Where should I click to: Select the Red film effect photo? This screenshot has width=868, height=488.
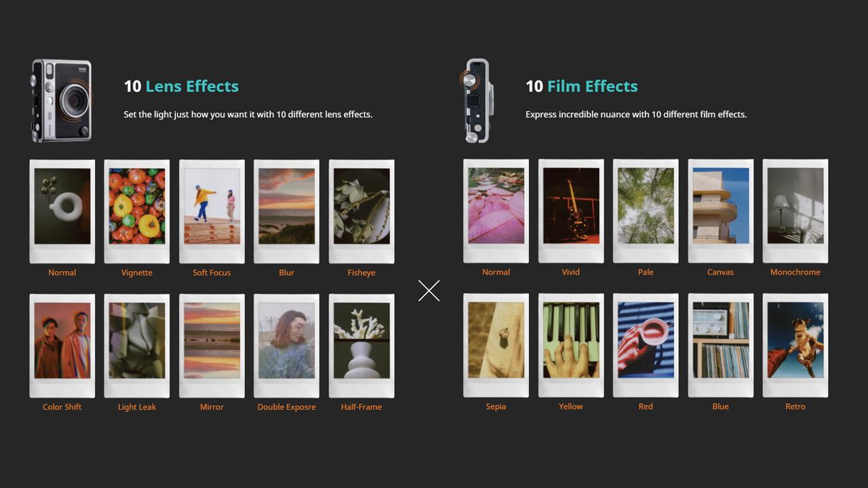pos(646,345)
